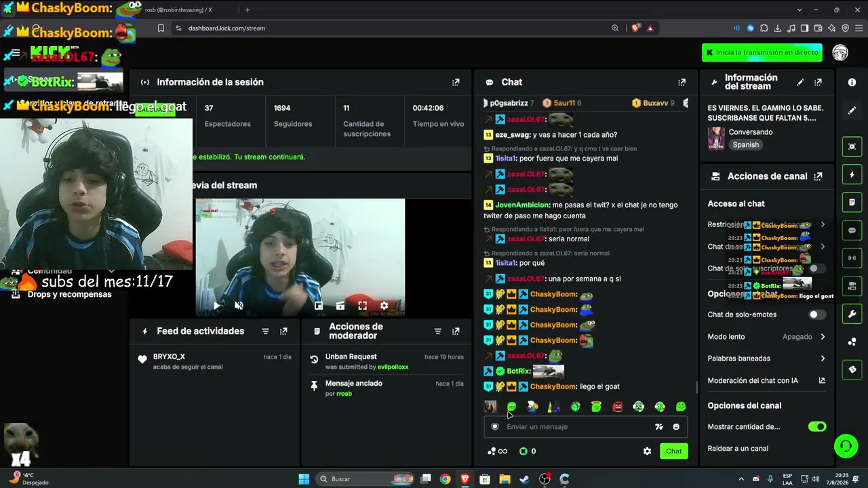
Task: Click eze_swag username in chat
Action: pyautogui.click(x=513, y=135)
